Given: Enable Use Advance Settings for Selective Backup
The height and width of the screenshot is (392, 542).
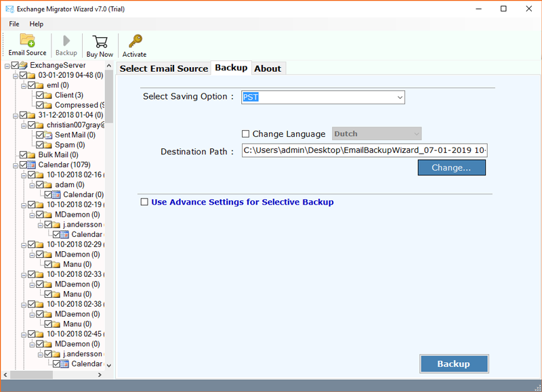Looking at the screenshot, I should coord(144,202).
